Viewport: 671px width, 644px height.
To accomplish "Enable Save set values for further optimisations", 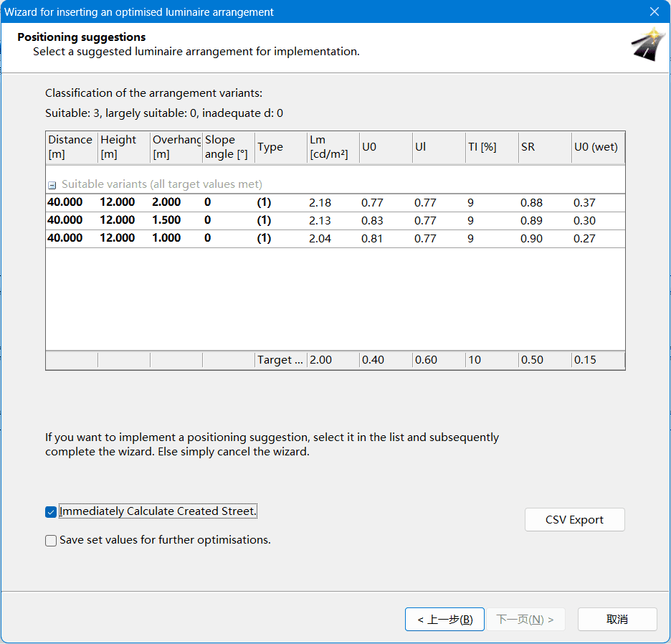I will coord(51,541).
